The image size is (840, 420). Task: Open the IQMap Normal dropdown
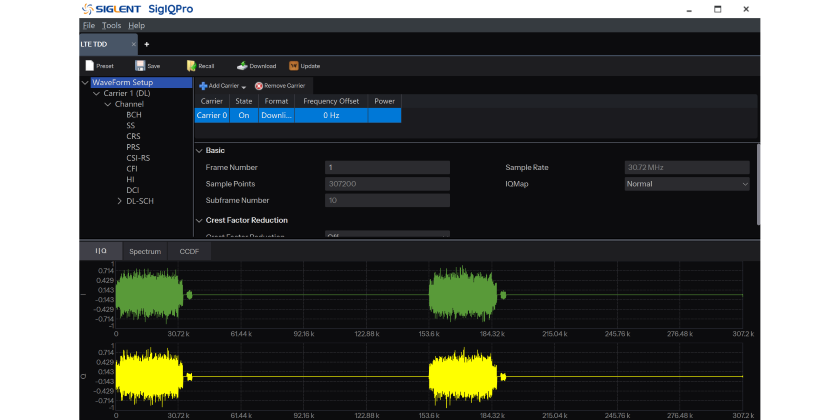[686, 184]
